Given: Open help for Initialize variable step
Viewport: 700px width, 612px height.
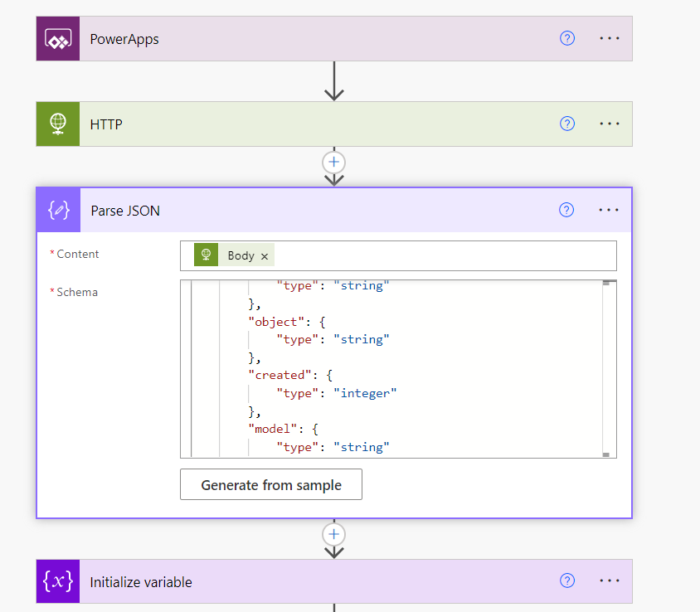Looking at the screenshot, I should pos(567,581).
